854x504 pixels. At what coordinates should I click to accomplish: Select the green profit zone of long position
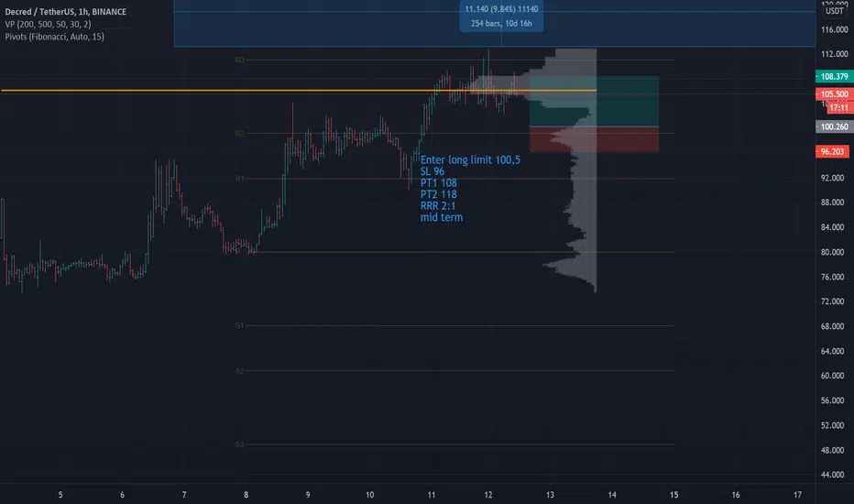(594, 102)
